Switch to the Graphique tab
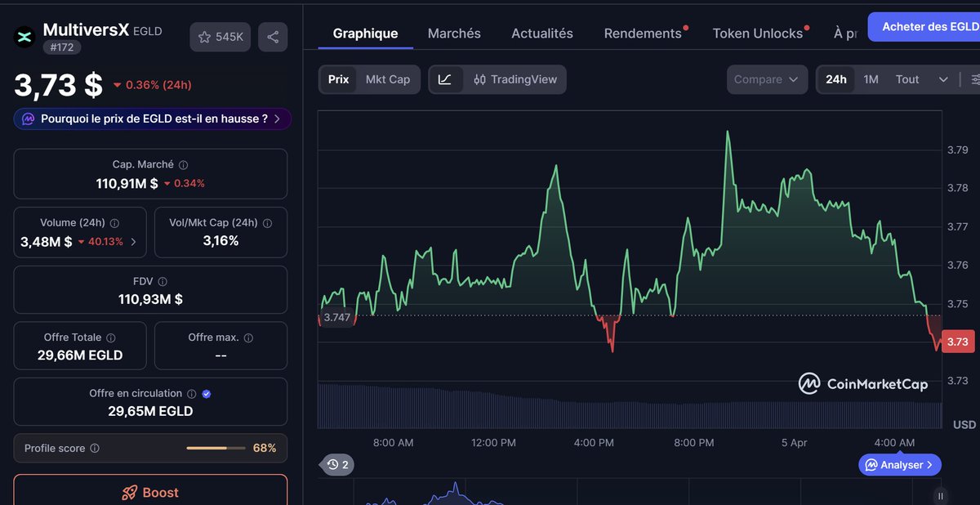This screenshot has width=980, height=505. tap(365, 34)
